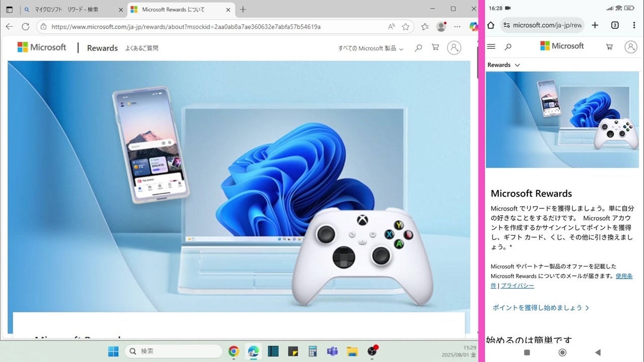Viewport: 644px width, 362px height.
Task: Open Sticky Notes from taskbar
Action: [293, 351]
